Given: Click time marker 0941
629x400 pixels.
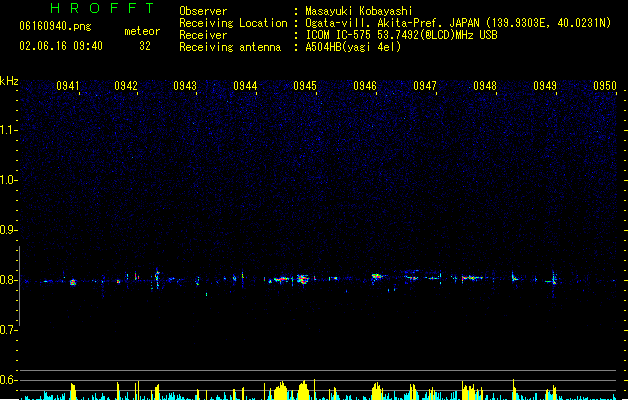Looking at the screenshot, I should pos(68,86).
